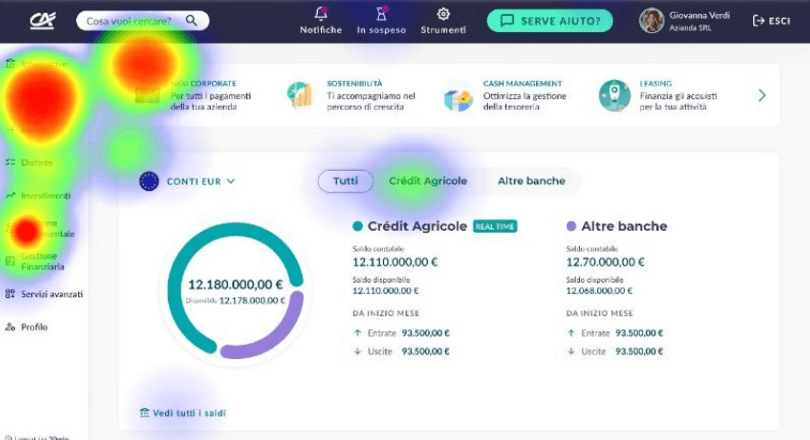Screen dimensions: 810x440
Task: Click Crédit Agricole saldo contabile 12.110.000,00 €
Action: tap(395, 262)
